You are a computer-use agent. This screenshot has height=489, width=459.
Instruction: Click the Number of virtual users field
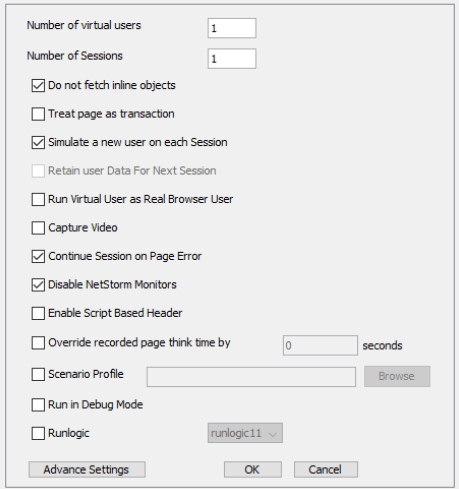[x=232, y=28]
